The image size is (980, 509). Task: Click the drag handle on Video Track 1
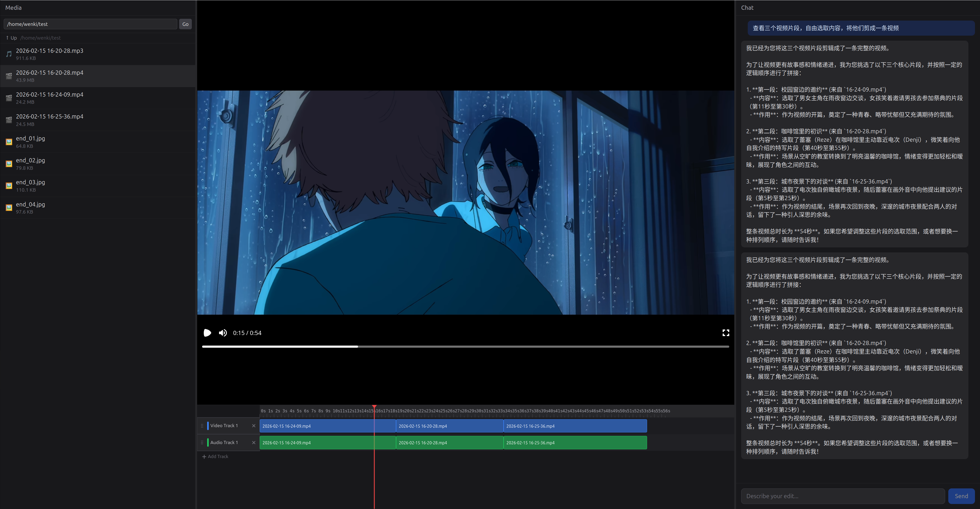click(x=202, y=426)
